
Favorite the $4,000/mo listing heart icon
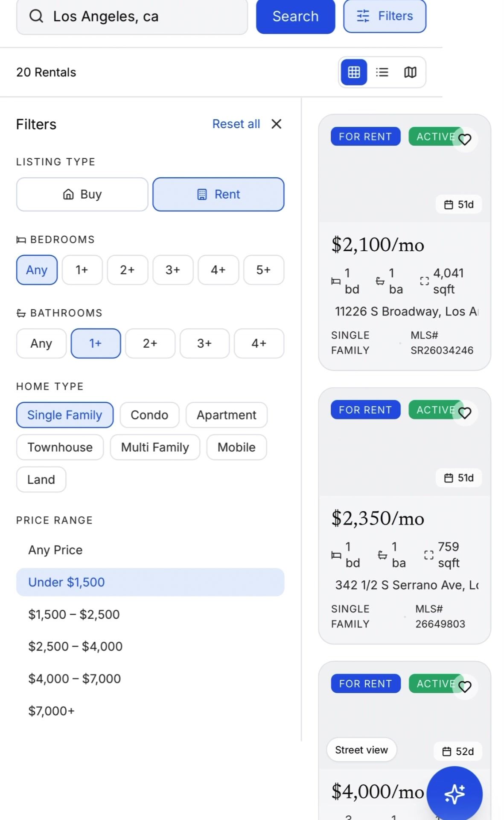465,686
